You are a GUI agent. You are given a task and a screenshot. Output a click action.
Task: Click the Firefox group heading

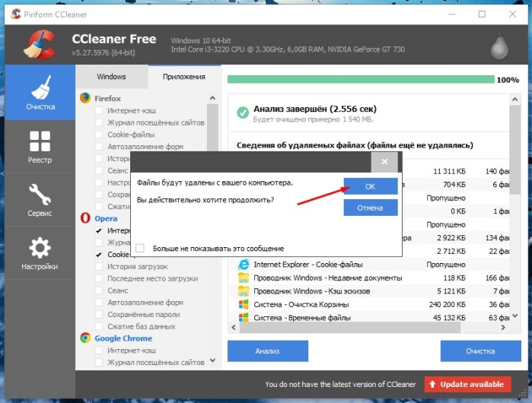click(x=107, y=98)
